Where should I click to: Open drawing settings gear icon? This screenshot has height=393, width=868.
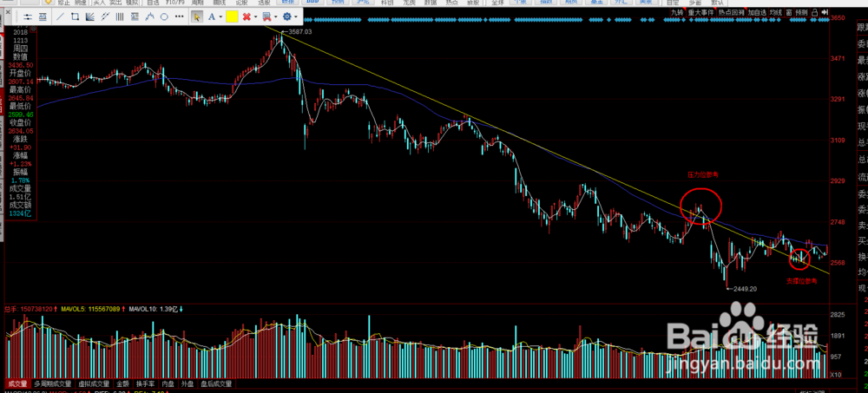click(287, 16)
